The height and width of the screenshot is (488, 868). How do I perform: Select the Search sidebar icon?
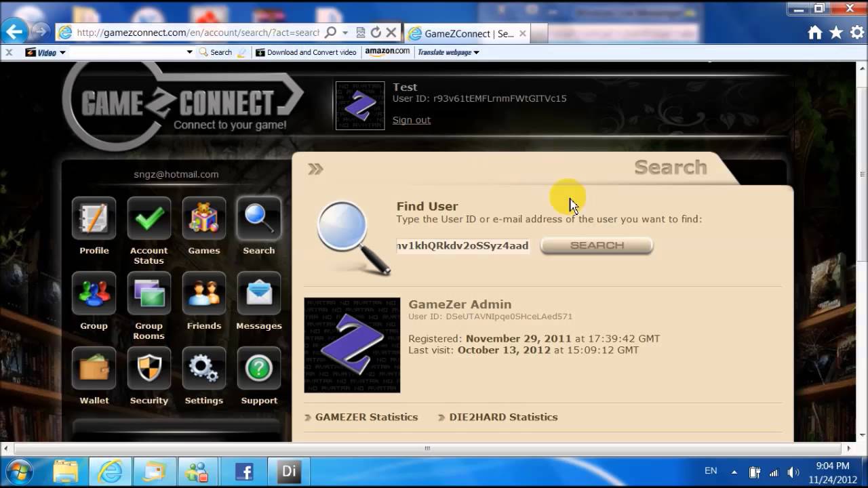click(x=259, y=219)
